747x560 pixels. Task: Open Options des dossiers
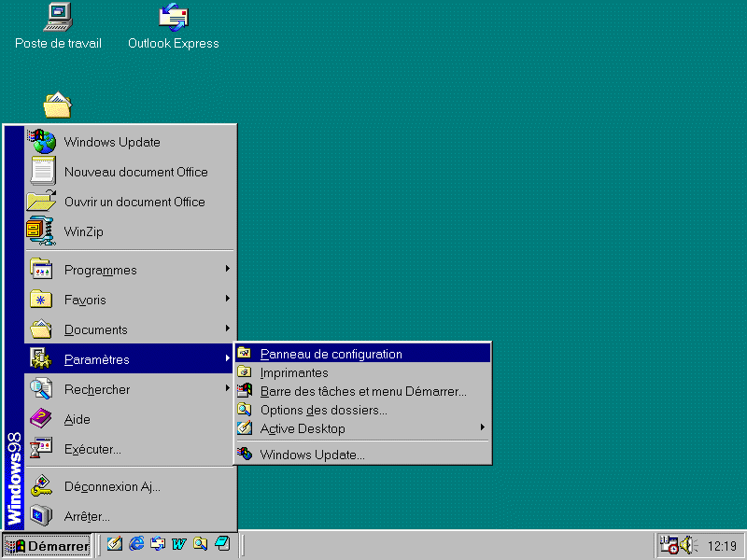tap(323, 410)
